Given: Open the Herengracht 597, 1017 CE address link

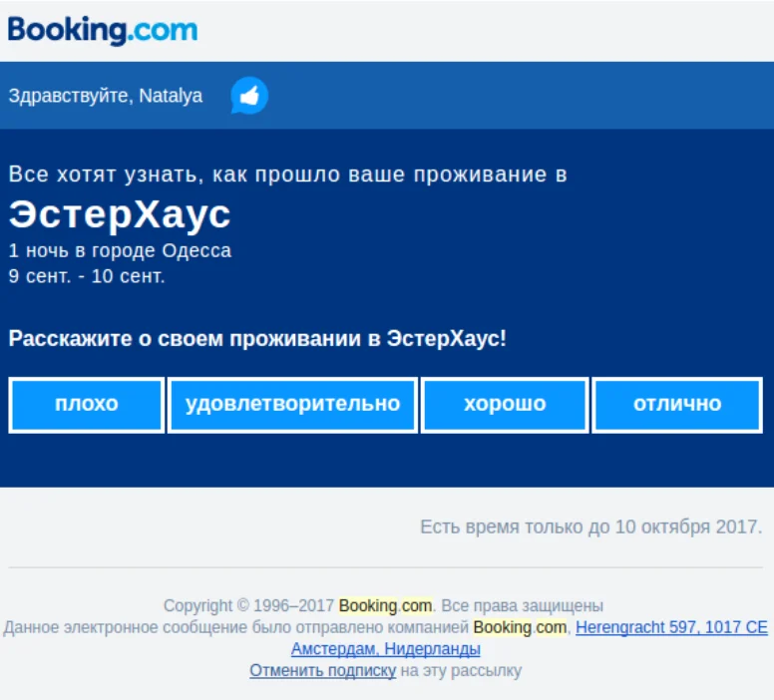Looking at the screenshot, I should (671, 627).
